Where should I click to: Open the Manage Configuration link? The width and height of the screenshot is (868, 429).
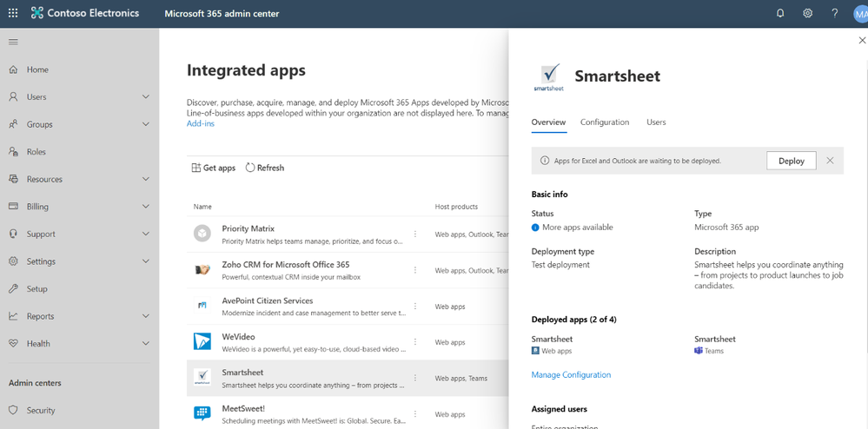pyautogui.click(x=572, y=375)
